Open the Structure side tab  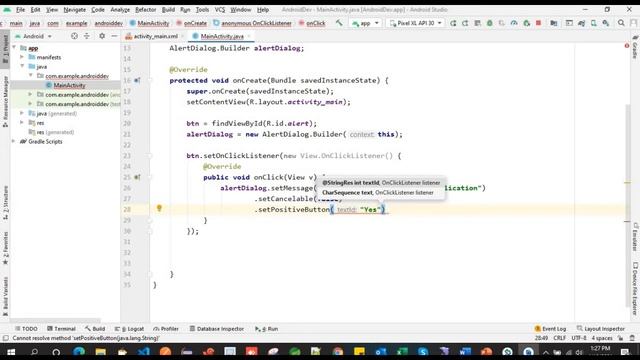[5, 202]
